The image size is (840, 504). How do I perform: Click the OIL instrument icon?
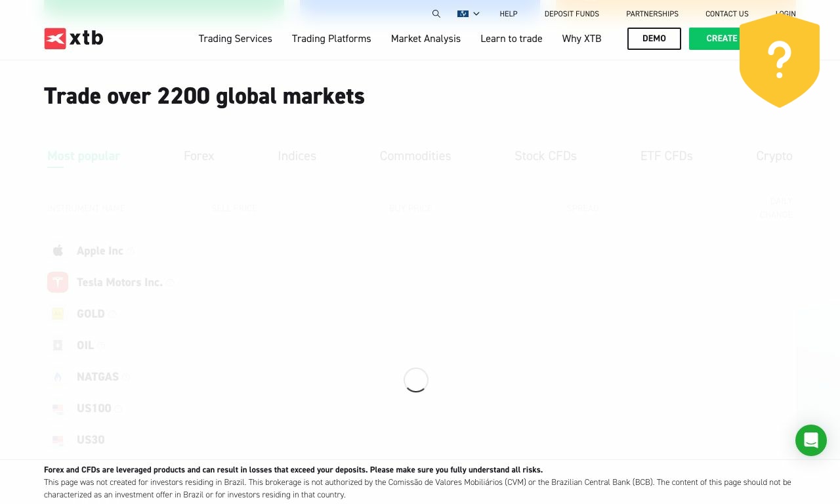point(58,345)
